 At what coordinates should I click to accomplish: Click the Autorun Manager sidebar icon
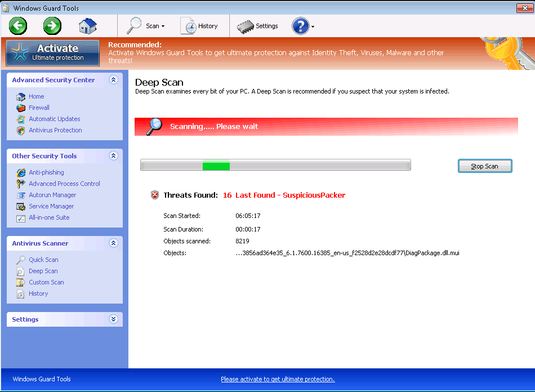click(21, 195)
